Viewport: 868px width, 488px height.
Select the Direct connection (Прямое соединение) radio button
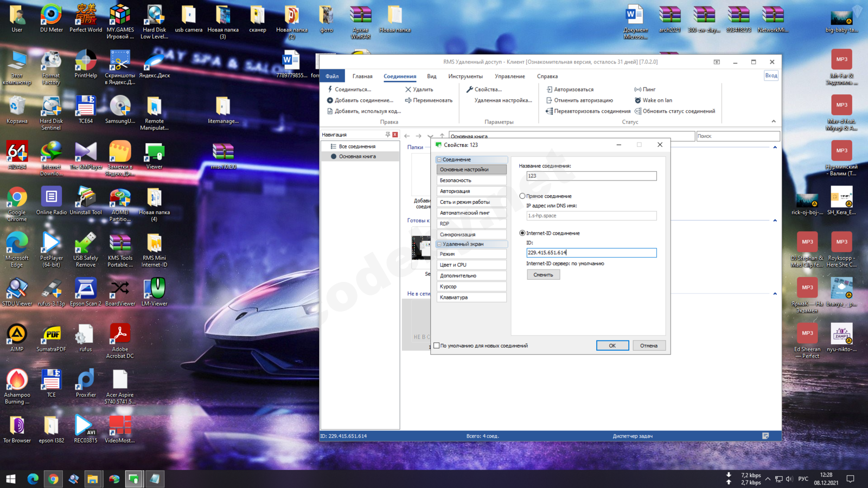[522, 196]
